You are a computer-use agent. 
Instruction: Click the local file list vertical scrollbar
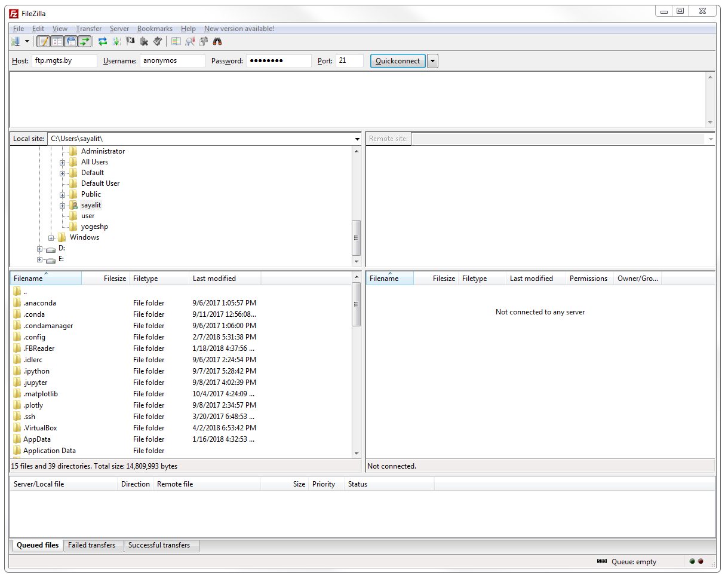(356, 305)
